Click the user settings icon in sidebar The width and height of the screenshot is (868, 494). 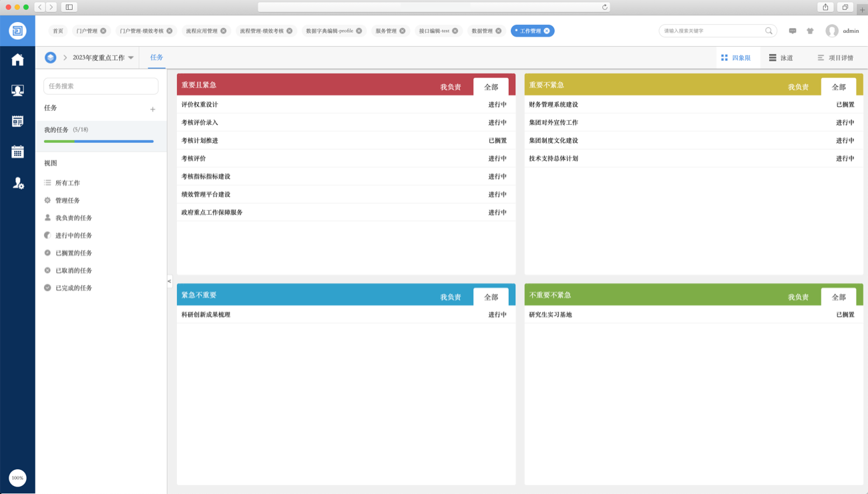coord(17,183)
